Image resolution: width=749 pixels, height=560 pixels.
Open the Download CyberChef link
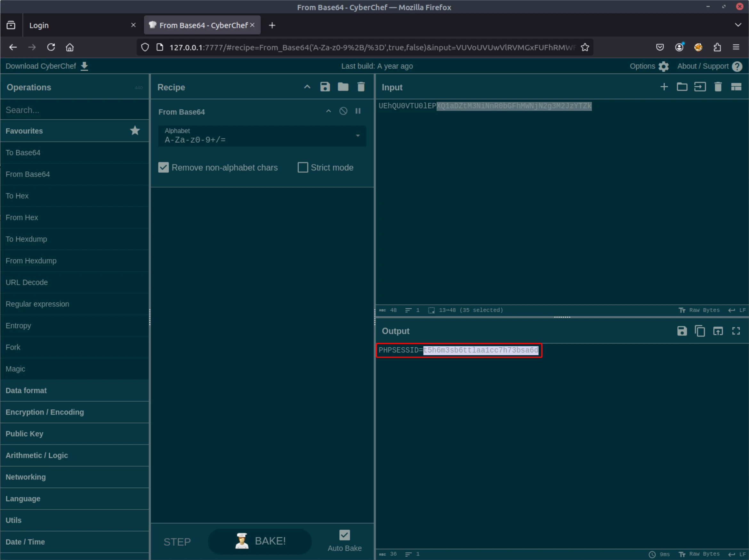point(47,66)
